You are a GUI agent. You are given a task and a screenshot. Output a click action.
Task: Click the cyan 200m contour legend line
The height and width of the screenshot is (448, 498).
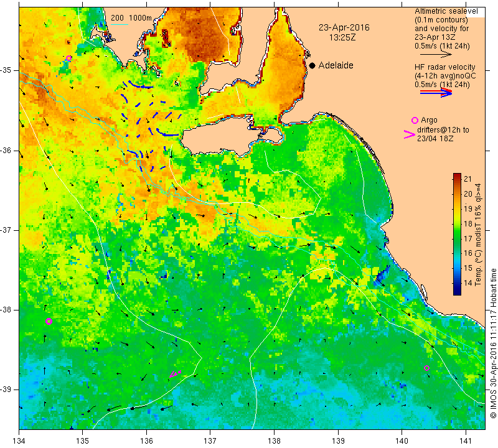(x=119, y=24)
